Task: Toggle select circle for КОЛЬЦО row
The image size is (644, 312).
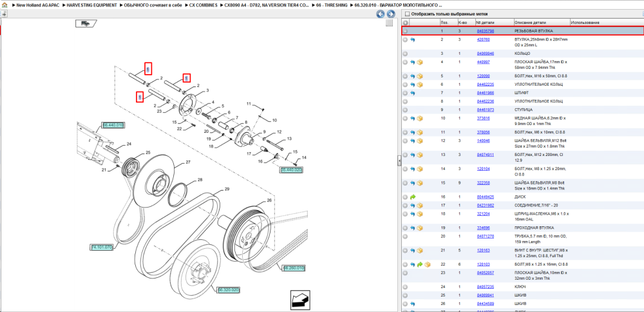Action: click(405, 54)
